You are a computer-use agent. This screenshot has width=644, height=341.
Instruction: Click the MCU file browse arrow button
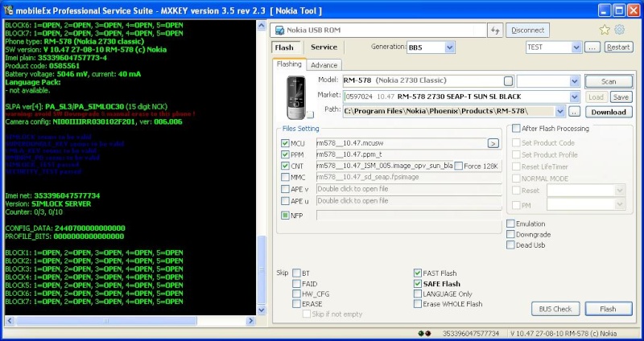click(x=493, y=143)
